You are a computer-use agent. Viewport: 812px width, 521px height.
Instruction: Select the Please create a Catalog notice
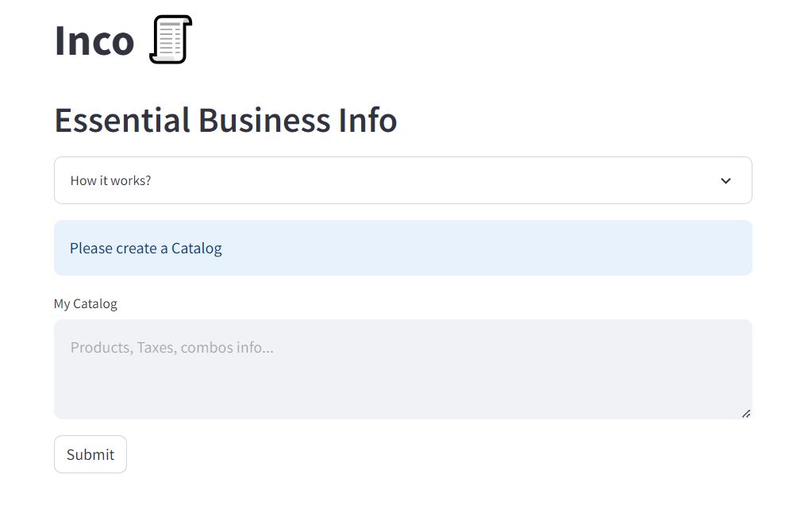tap(402, 248)
